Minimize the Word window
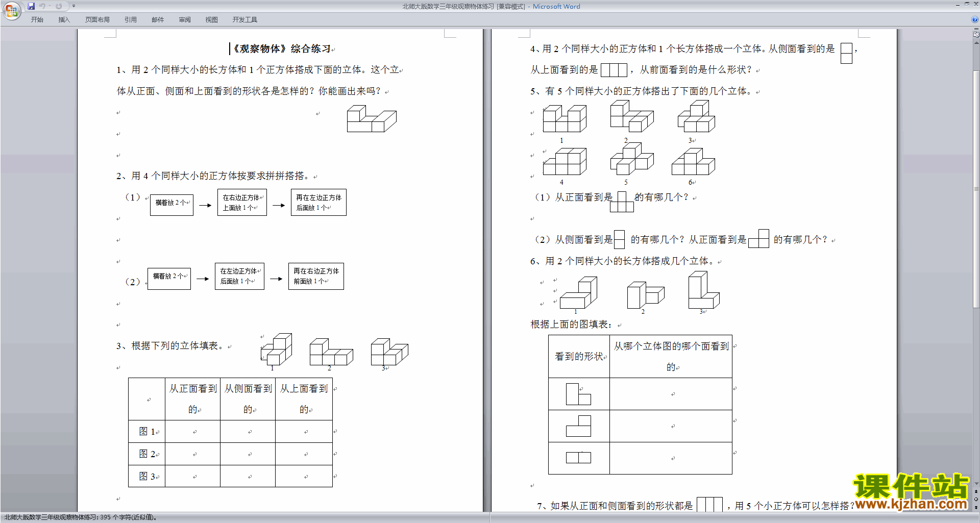The width and height of the screenshot is (980, 523). pos(958,5)
